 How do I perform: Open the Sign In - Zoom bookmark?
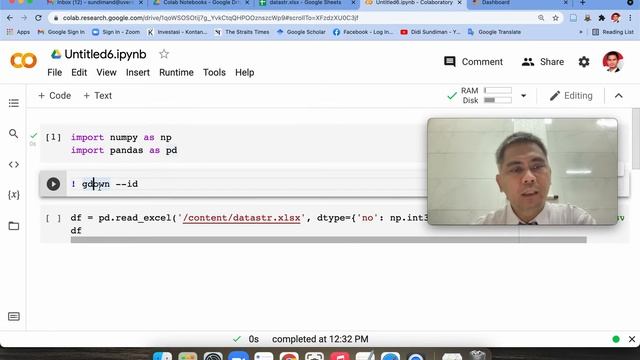(116, 32)
